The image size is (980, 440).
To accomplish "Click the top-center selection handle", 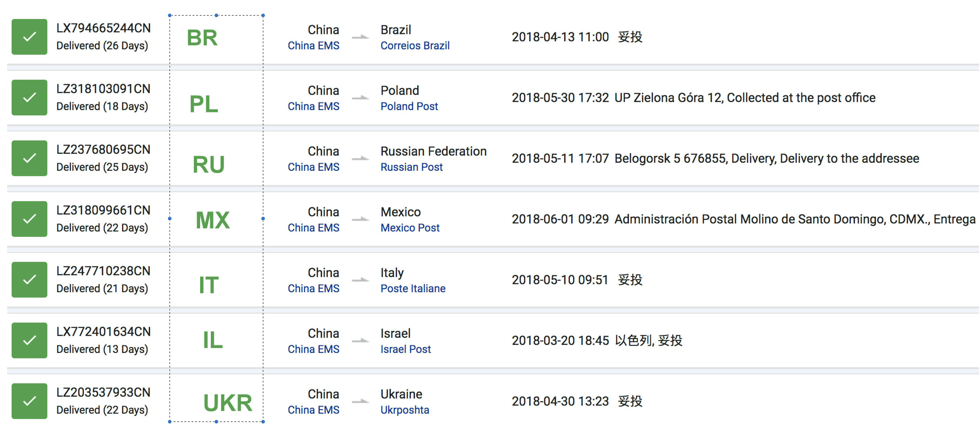I will 216,16.
